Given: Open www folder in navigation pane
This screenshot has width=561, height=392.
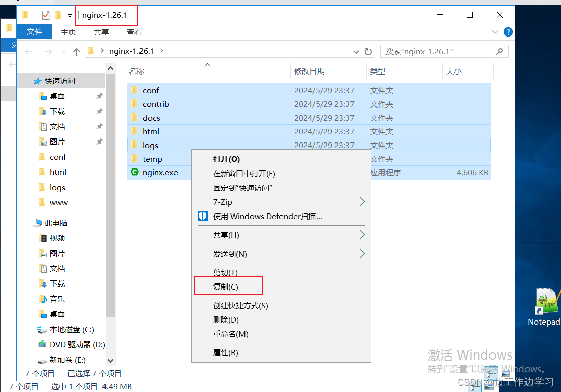Looking at the screenshot, I should (x=59, y=203).
